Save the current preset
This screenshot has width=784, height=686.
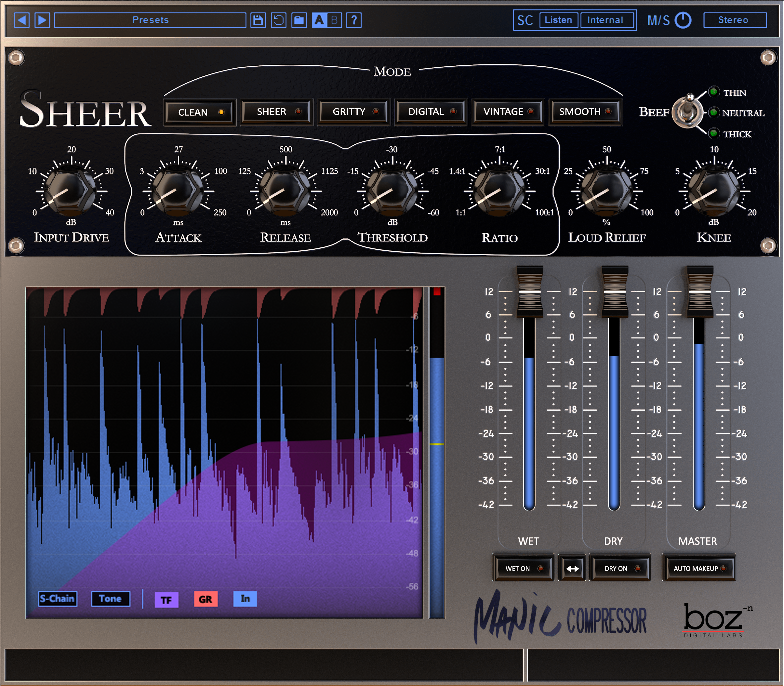tap(258, 20)
